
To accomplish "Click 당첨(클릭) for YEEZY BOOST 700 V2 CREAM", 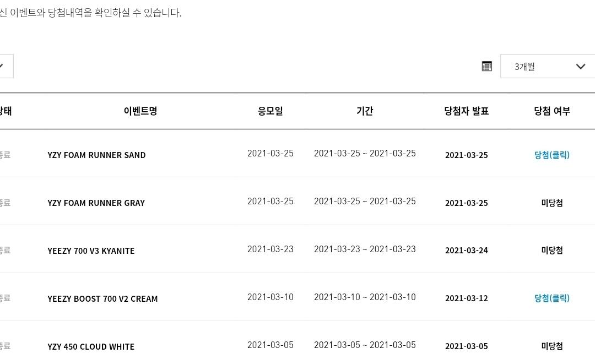I will (551, 298).
